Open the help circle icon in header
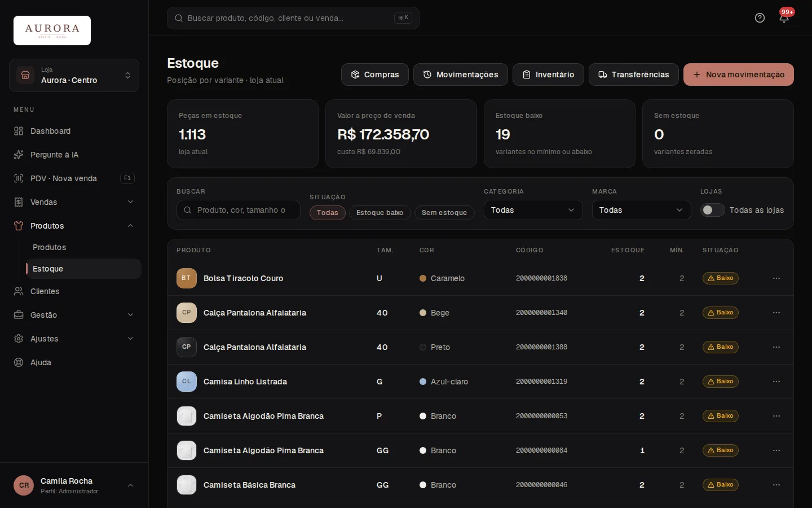This screenshot has height=508, width=812. click(760, 18)
